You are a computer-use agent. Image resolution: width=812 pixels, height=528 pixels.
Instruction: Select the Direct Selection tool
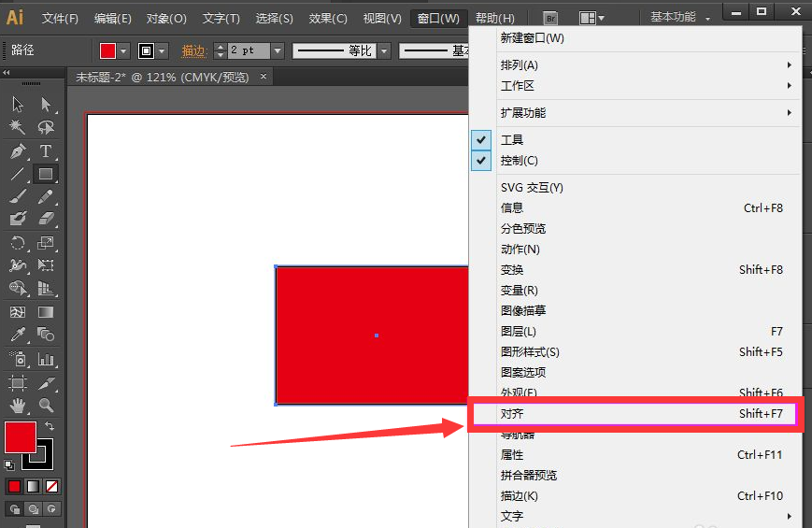point(46,104)
